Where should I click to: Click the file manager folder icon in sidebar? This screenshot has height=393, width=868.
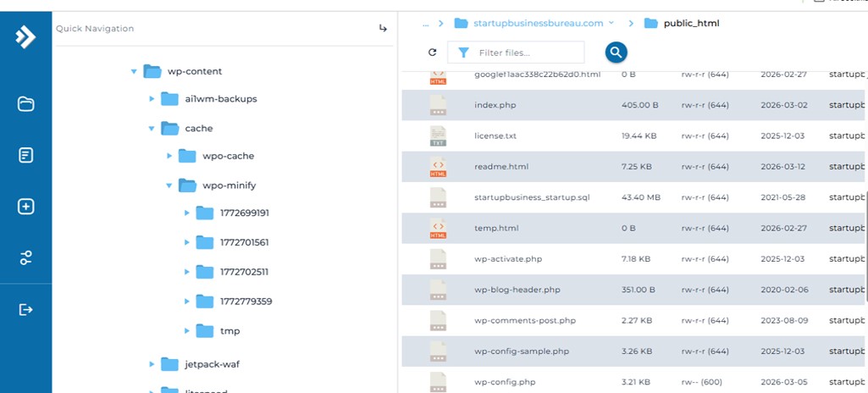(x=25, y=104)
